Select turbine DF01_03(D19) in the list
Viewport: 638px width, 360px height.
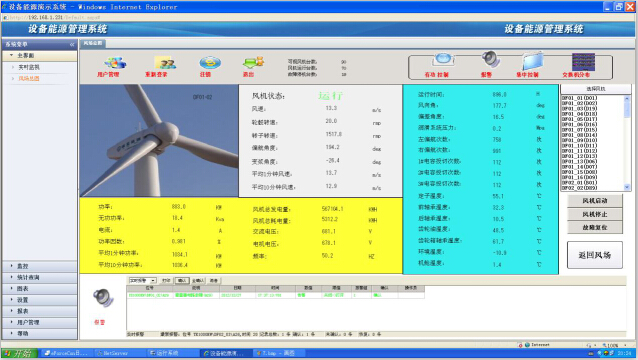(579, 109)
